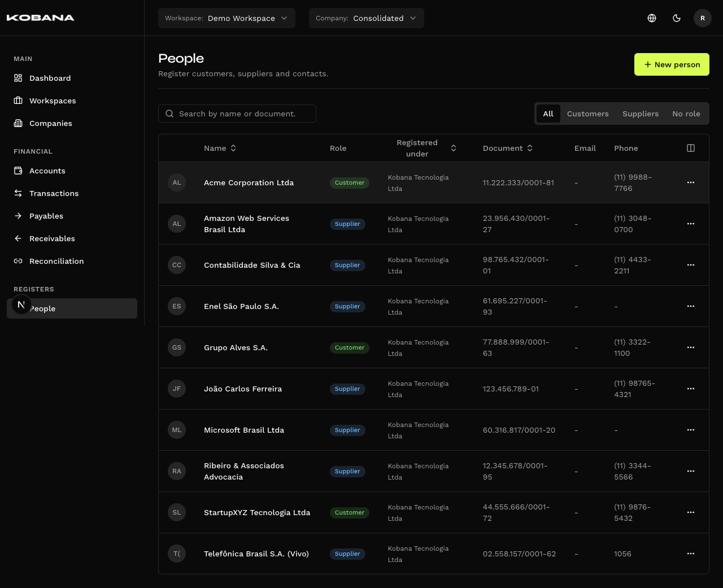Open actions menu for StartupXYZ Tecnologia
Viewport: 723px width, 588px height.
click(690, 512)
